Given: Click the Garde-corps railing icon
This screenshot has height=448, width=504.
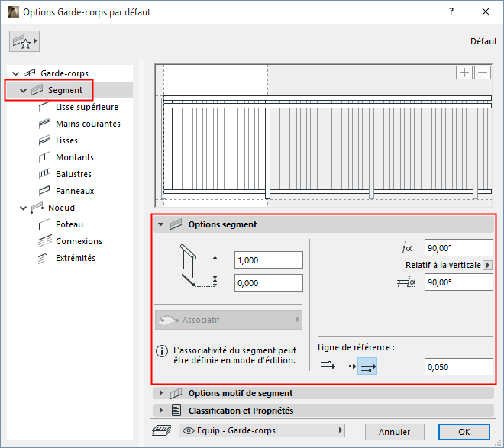Looking at the screenshot, I should tap(29, 73).
